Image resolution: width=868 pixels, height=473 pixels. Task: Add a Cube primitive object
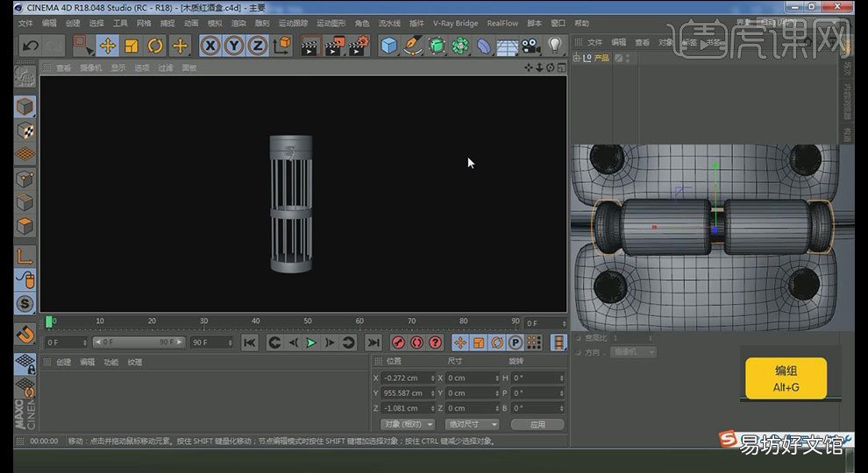coord(389,46)
